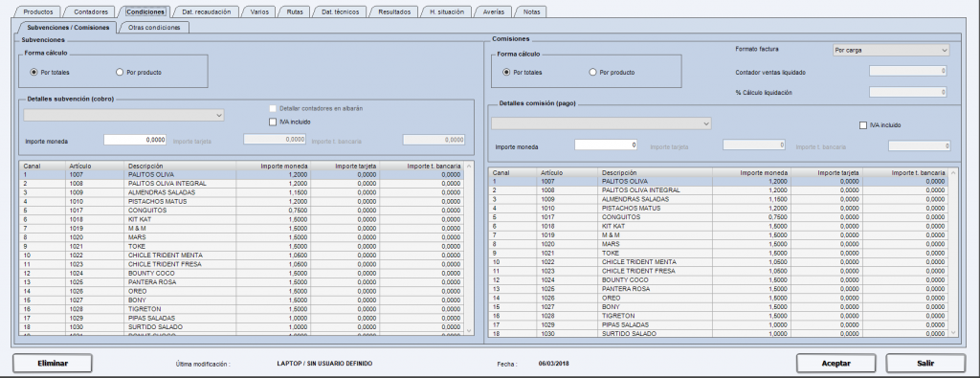Switch to the Notas tab
980x378 pixels.
point(532,11)
